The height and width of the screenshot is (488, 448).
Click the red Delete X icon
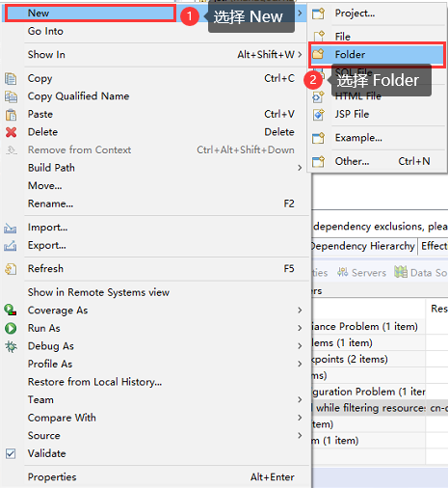click(x=11, y=132)
